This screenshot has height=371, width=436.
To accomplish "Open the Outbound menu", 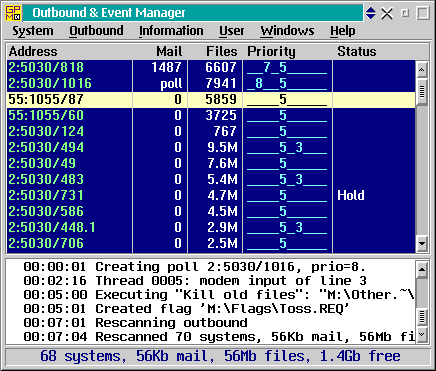I will (x=96, y=31).
